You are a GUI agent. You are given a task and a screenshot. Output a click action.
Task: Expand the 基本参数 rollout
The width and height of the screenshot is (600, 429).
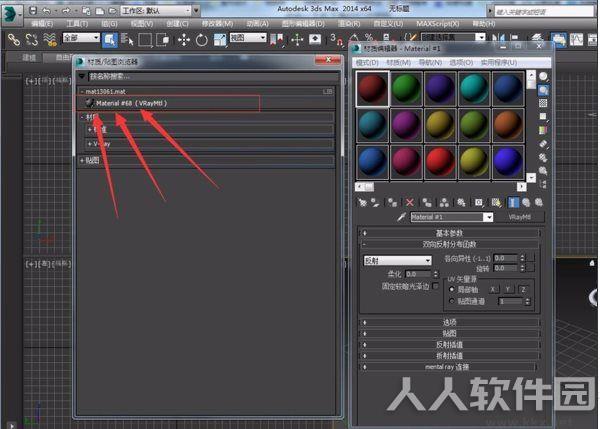click(x=450, y=233)
